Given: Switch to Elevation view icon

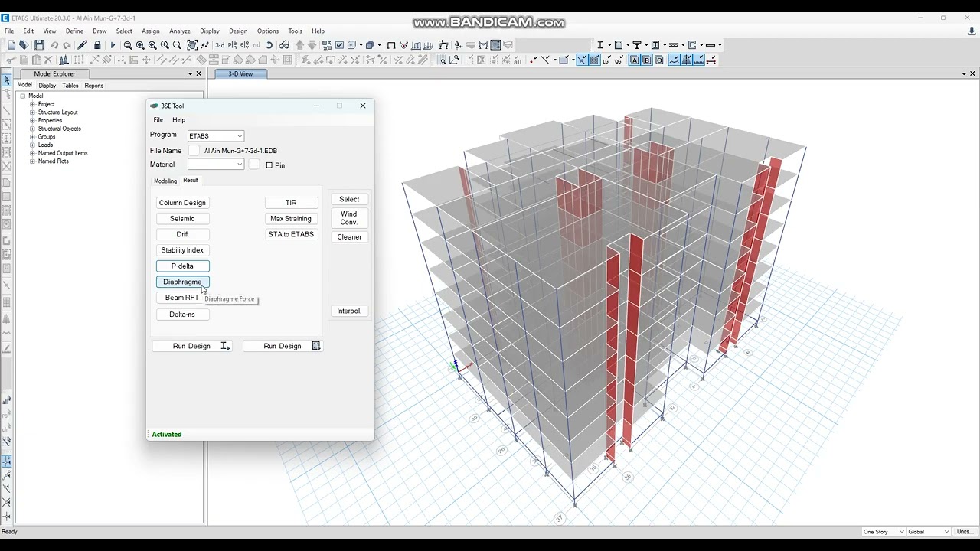Looking at the screenshot, I should click(x=244, y=45).
